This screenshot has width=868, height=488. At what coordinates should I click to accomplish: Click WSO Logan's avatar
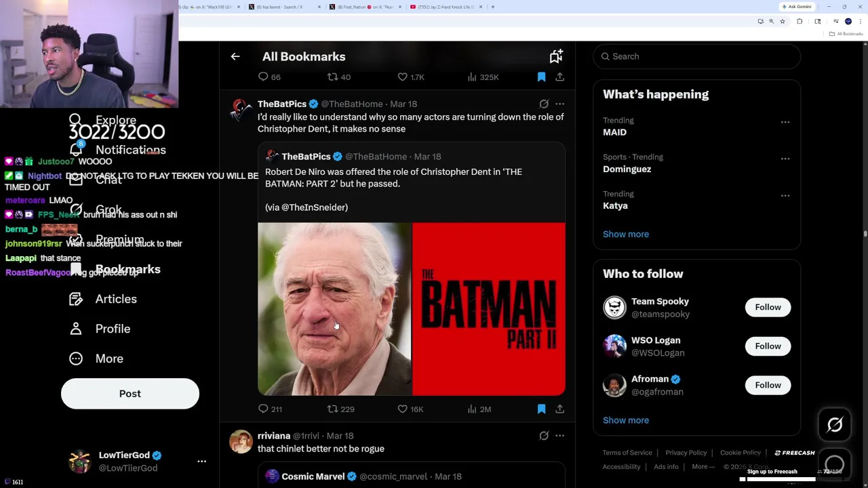(614, 346)
